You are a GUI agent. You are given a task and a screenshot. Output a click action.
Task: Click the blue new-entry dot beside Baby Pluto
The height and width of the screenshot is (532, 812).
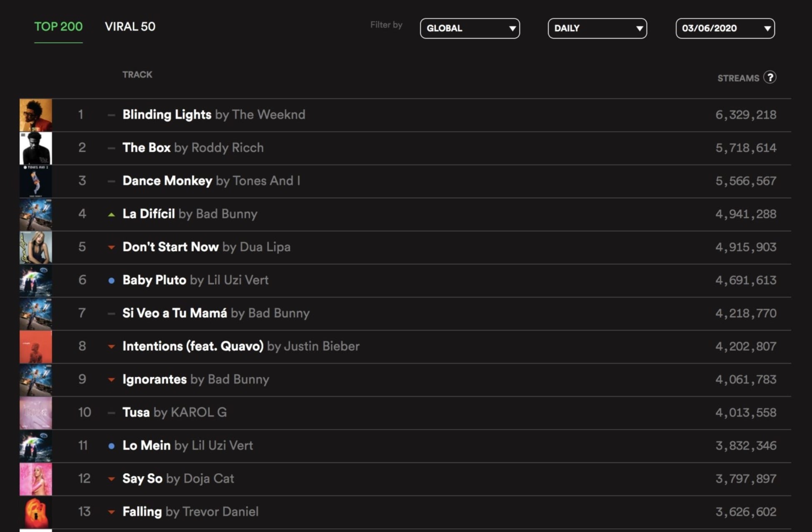[x=110, y=280]
